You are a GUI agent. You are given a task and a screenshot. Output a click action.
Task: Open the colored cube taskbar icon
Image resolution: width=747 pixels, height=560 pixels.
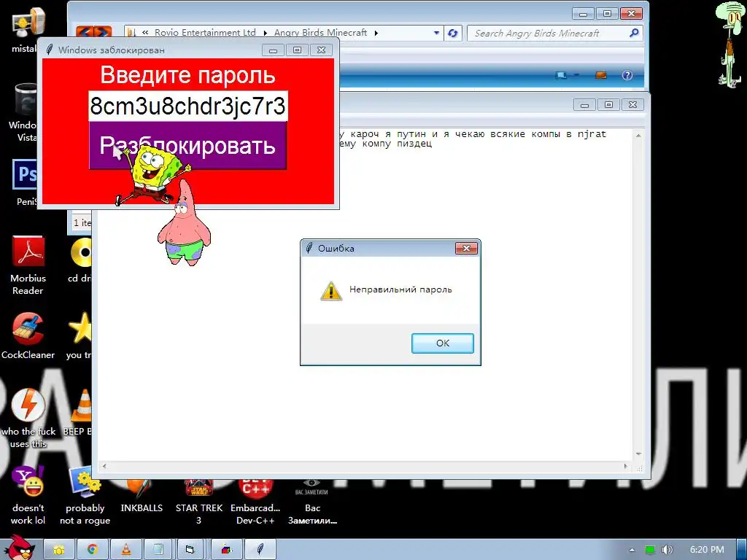pyautogui.click(x=227, y=550)
